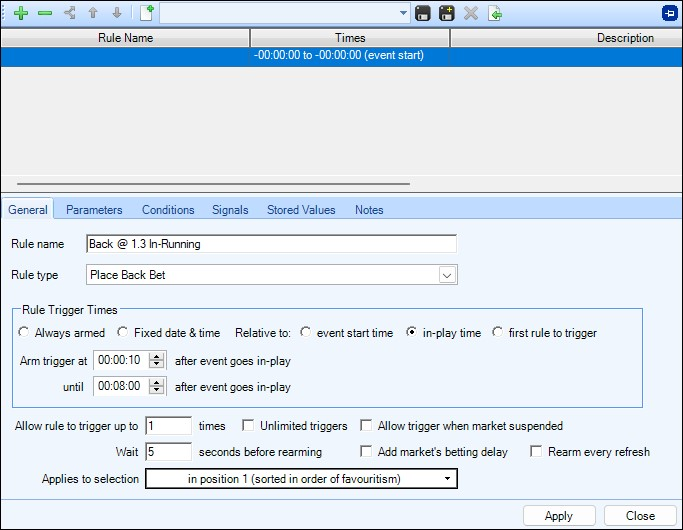Viewport: 683px width, 530px height.
Task: Increment Arm trigger at time spinner up
Action: (156, 356)
